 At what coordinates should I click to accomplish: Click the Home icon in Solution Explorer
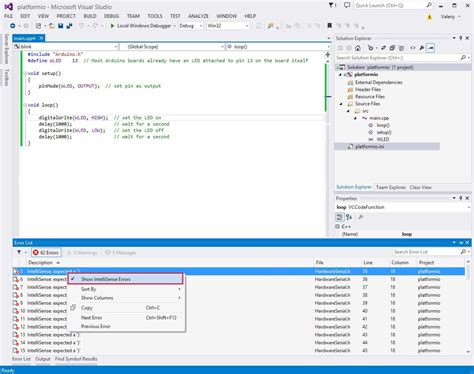(x=358, y=48)
